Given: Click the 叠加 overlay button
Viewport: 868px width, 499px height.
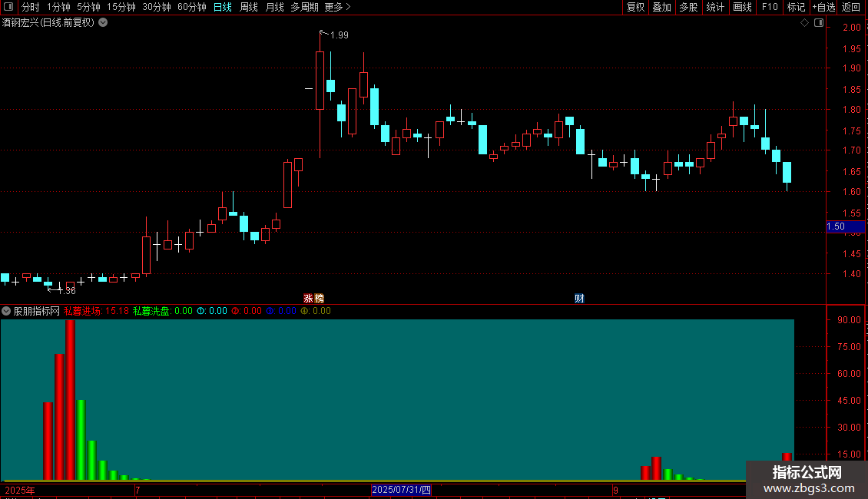Looking at the screenshot, I should (661, 7).
